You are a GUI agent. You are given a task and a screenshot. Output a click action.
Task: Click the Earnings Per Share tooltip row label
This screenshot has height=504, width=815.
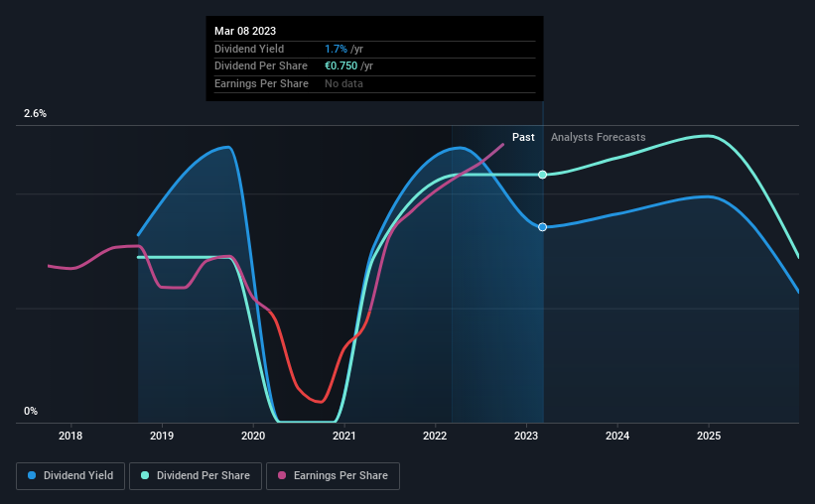pyautogui.click(x=261, y=83)
